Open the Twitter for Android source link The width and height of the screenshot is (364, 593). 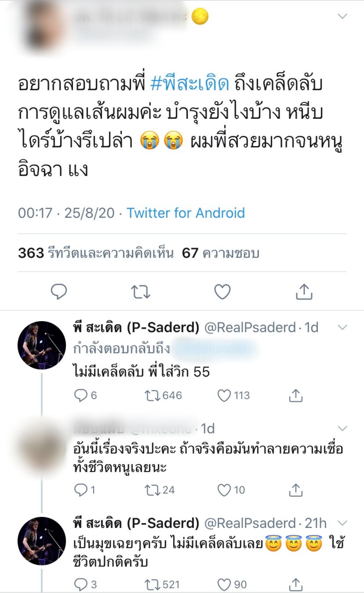pyautogui.click(x=186, y=213)
